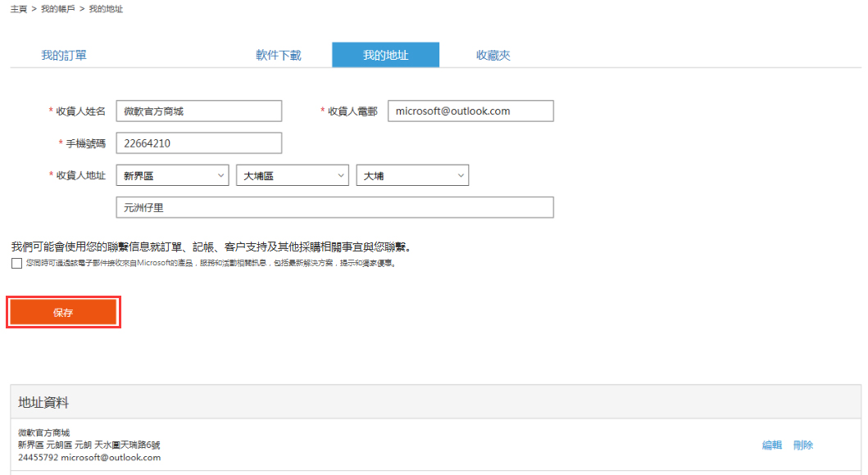Go to 我的帳戶 in the breadcrumb
Image resolution: width=868 pixels, height=475 pixels.
[57, 8]
